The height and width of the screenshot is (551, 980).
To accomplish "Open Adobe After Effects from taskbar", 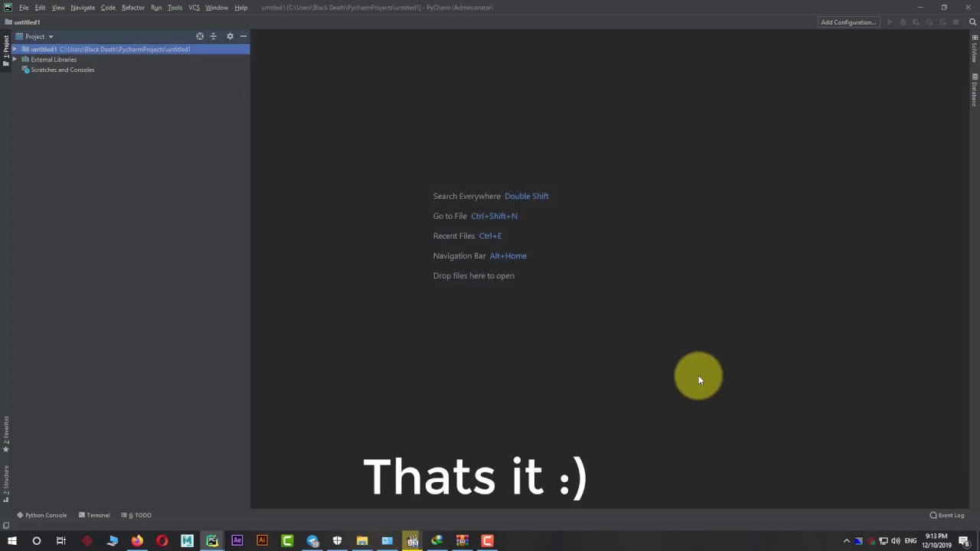I will point(237,541).
